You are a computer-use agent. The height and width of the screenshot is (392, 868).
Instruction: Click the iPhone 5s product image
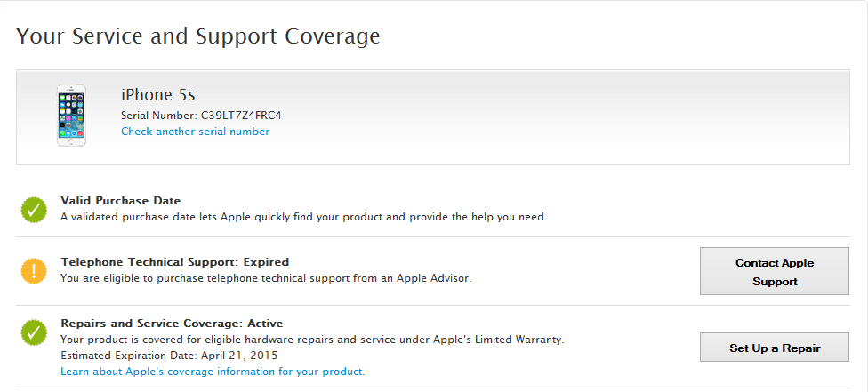coord(71,116)
